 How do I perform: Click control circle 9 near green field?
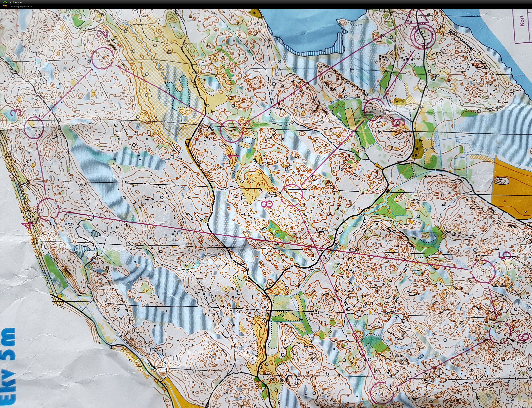[x=375, y=109]
